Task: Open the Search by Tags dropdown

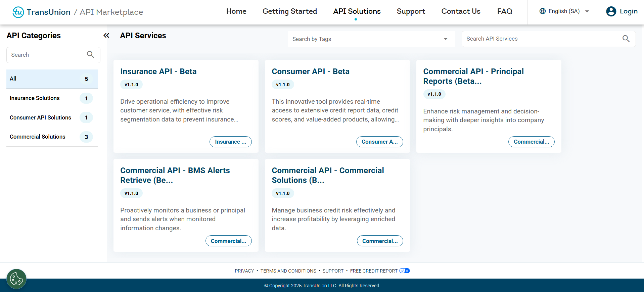Action: point(371,39)
